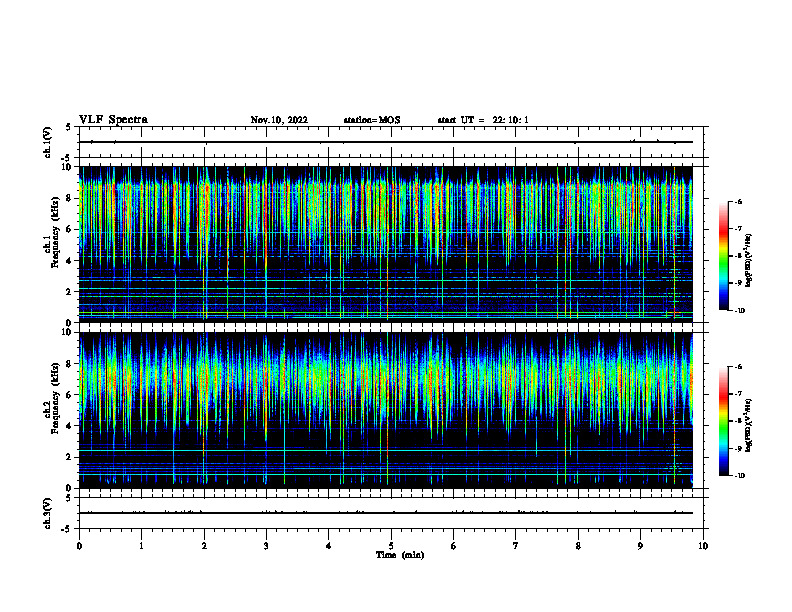792x612 pixels.
Task: Click the "Time (min)" axis label
Action: pyautogui.click(x=400, y=555)
